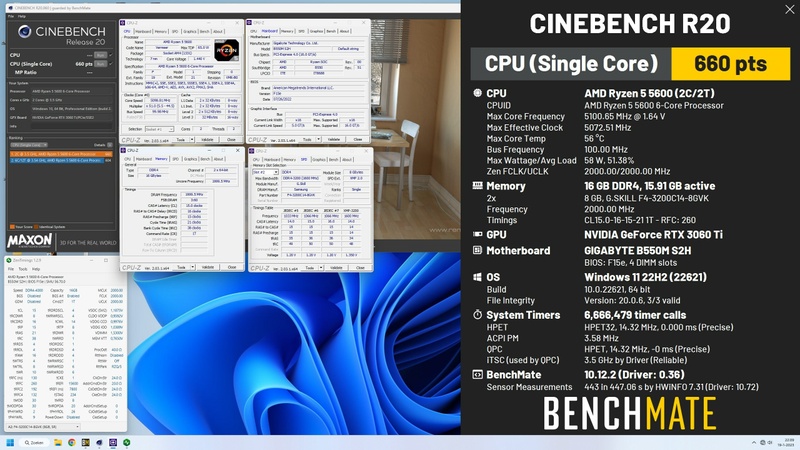Viewport: 800px width, 450px height.
Task: Expand the CPU (Single Core) ranking dropdown
Action: tap(29, 145)
